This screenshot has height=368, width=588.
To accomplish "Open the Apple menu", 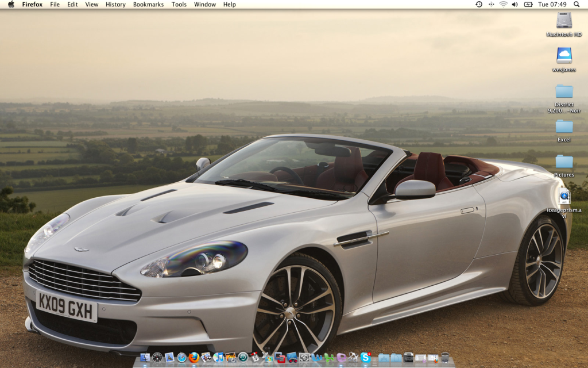I will 11,5.
